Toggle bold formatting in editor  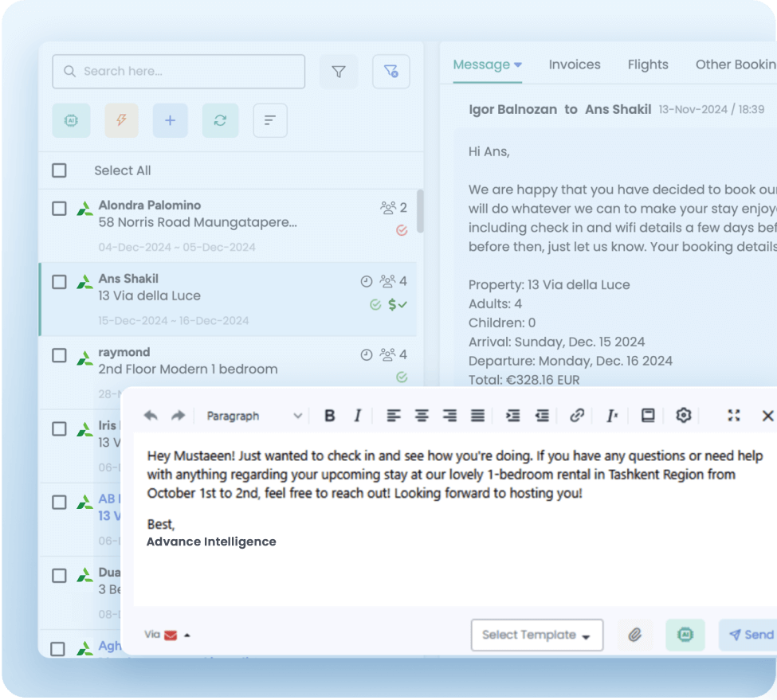330,416
